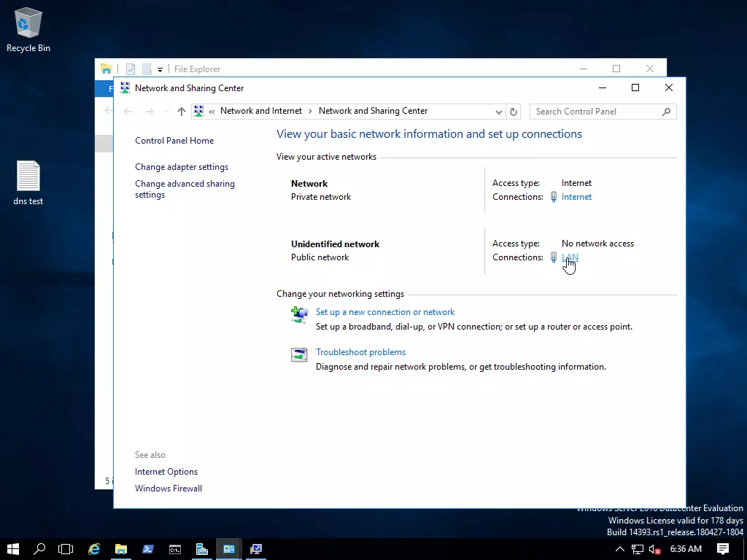Open the Network and Internet breadcrumb
This screenshot has width=747, height=560.
[x=261, y=111]
